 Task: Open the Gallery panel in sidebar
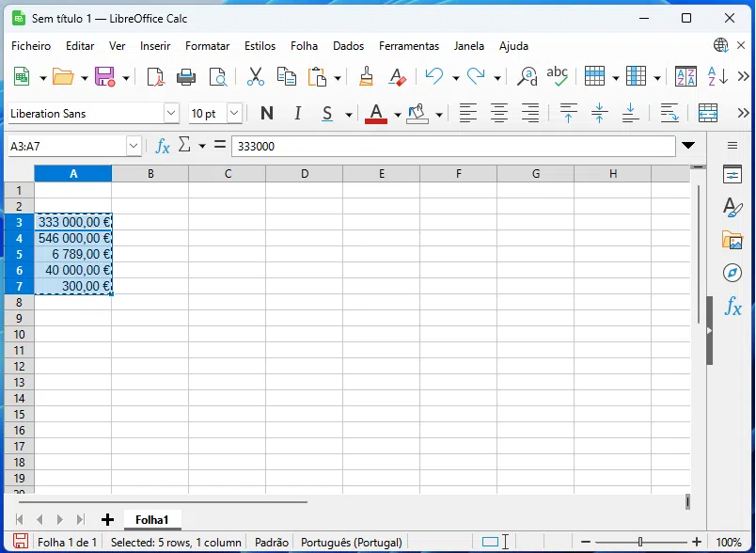tap(732, 240)
